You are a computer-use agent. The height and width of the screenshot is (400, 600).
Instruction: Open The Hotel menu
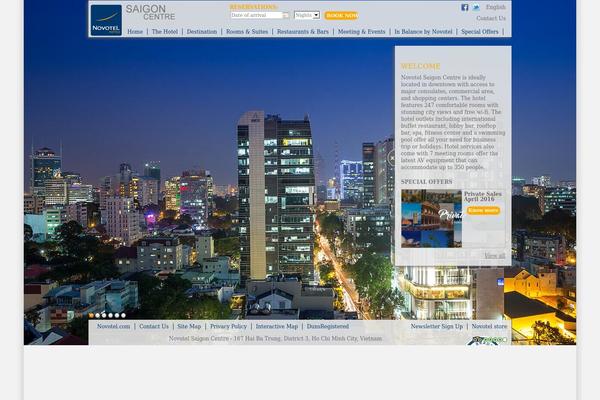tap(165, 32)
